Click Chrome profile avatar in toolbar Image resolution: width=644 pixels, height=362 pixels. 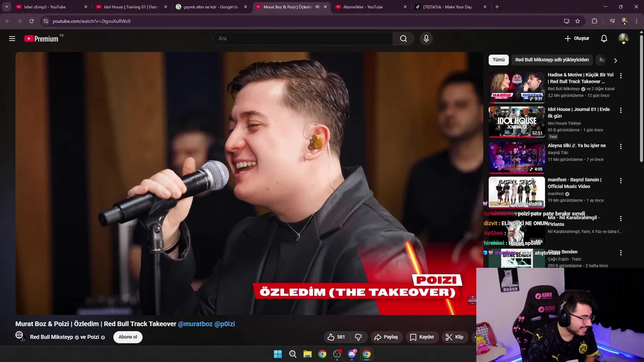[624, 21]
